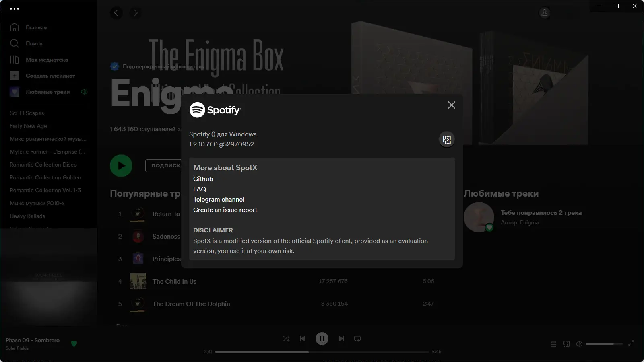Click Создать плейлист in sidebar
Screen dimensions: 644x362
point(42,76)
